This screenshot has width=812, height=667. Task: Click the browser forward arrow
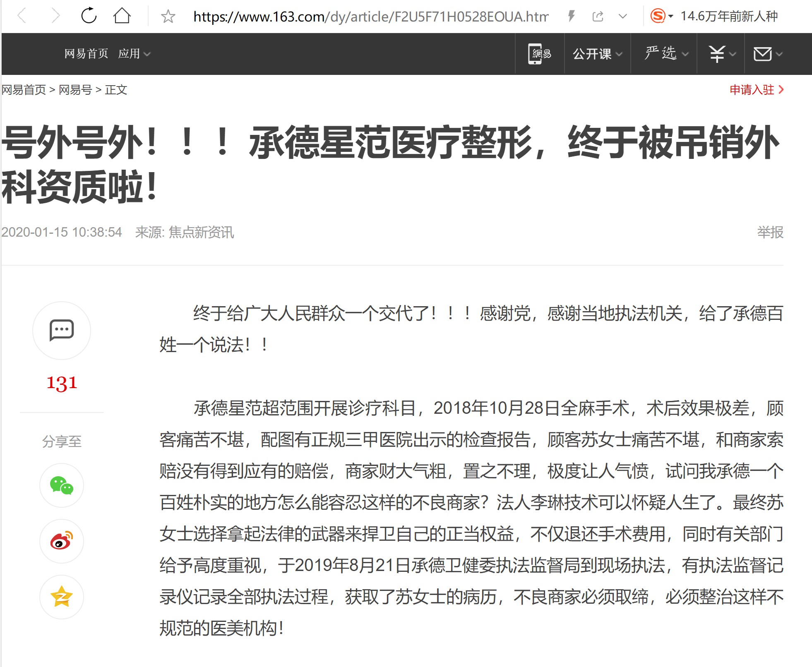click(55, 17)
